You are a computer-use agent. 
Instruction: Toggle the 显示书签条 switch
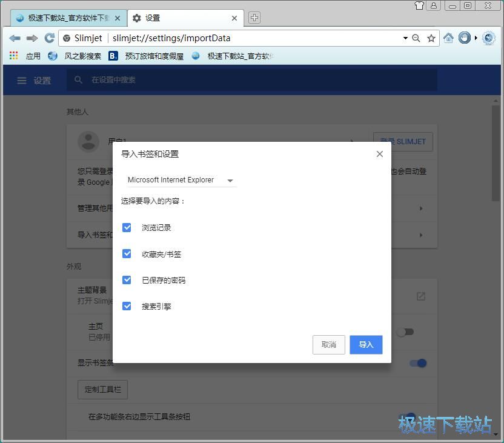pyautogui.click(x=418, y=363)
